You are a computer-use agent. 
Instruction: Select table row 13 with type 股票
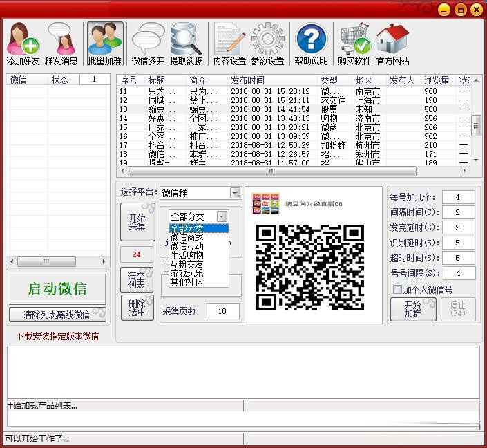(x=294, y=109)
